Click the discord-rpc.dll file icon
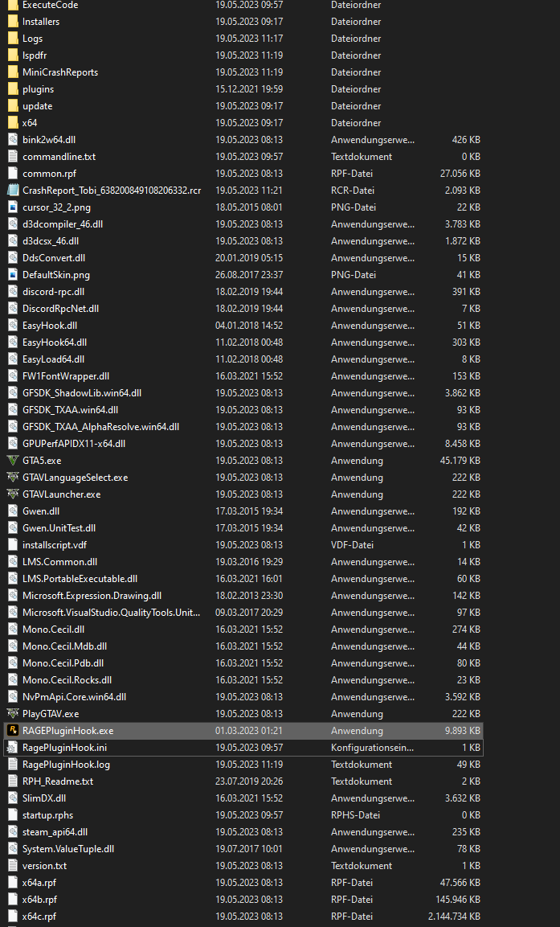The image size is (560, 927). click(13, 292)
